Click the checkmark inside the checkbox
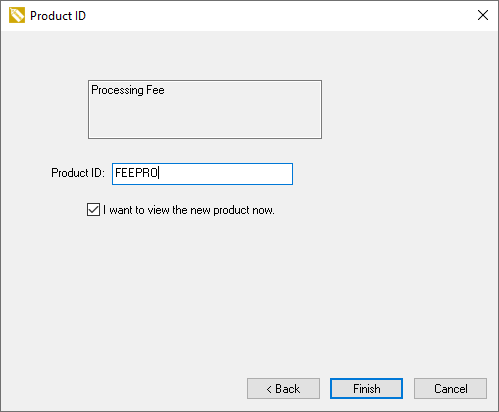The image size is (499, 412). coord(93,210)
